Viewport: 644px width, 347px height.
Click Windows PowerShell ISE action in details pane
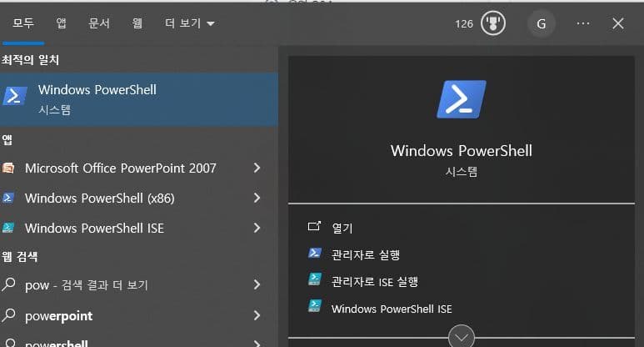[x=392, y=309]
